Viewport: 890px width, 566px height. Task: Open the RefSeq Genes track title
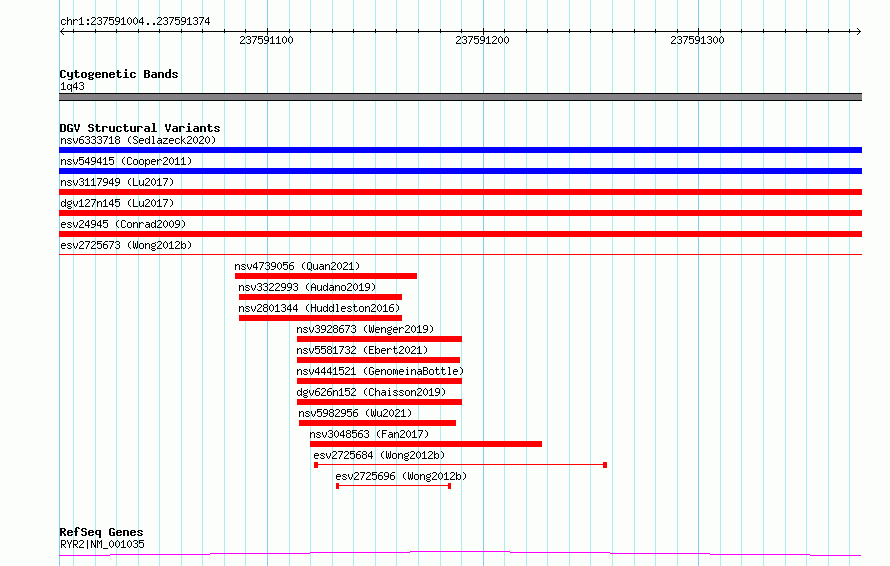point(102,532)
